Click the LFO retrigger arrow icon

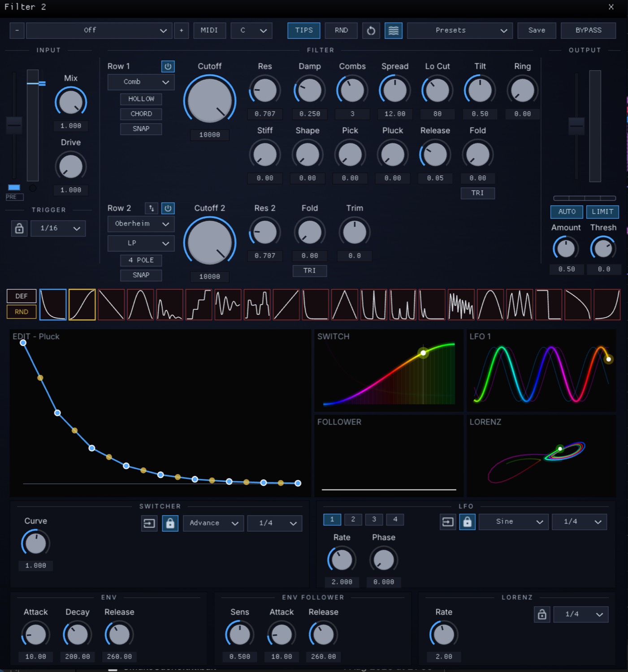click(x=447, y=522)
